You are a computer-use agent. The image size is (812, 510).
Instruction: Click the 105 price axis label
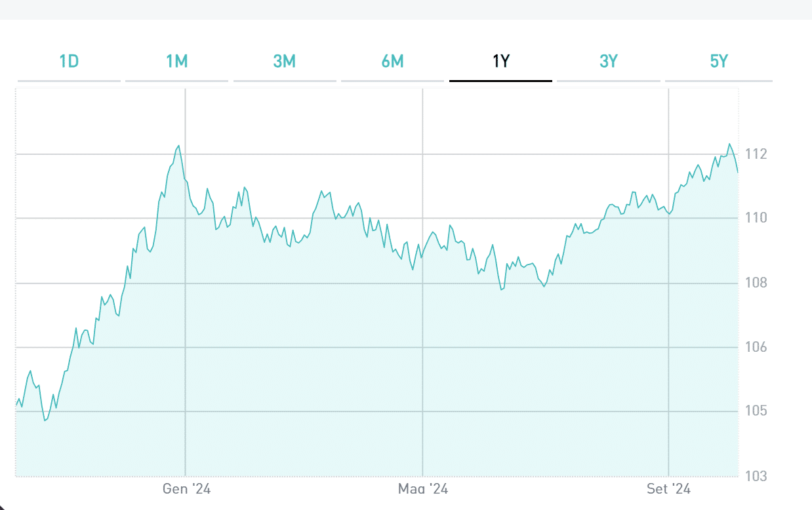758,412
